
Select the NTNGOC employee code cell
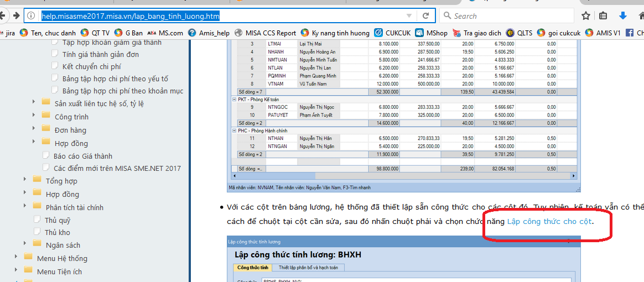tap(282, 107)
